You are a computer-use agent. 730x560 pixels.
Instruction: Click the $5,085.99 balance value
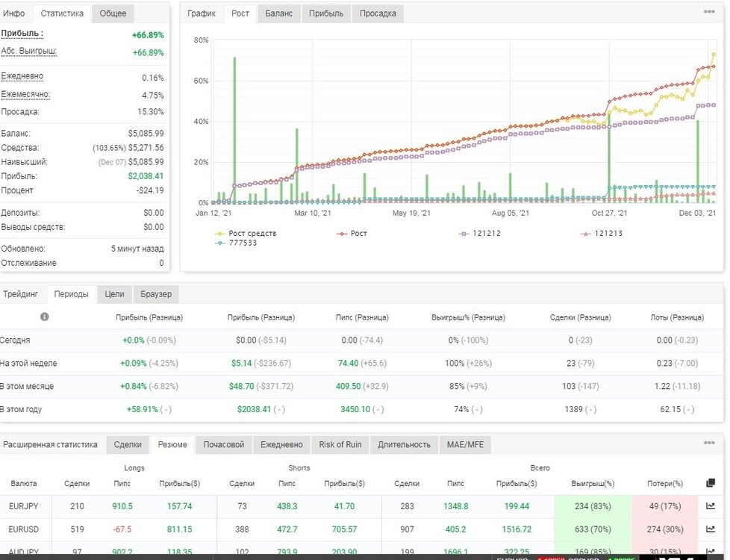tap(146, 133)
